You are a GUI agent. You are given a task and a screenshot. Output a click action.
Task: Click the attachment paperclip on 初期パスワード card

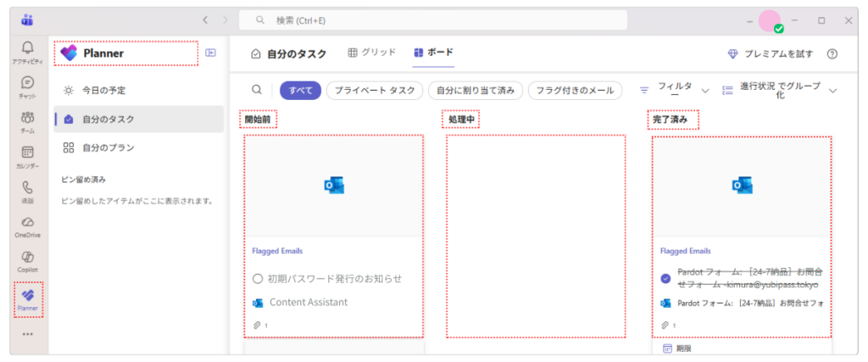pos(257,326)
